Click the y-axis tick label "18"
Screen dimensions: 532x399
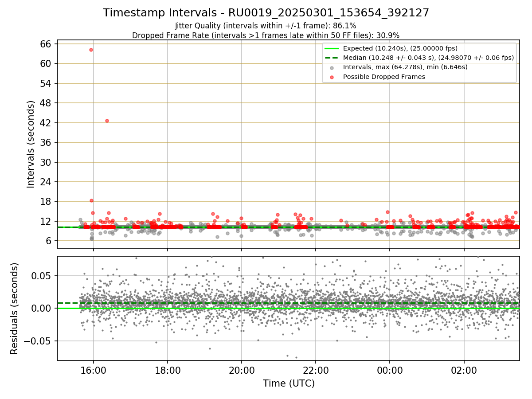click(46, 201)
